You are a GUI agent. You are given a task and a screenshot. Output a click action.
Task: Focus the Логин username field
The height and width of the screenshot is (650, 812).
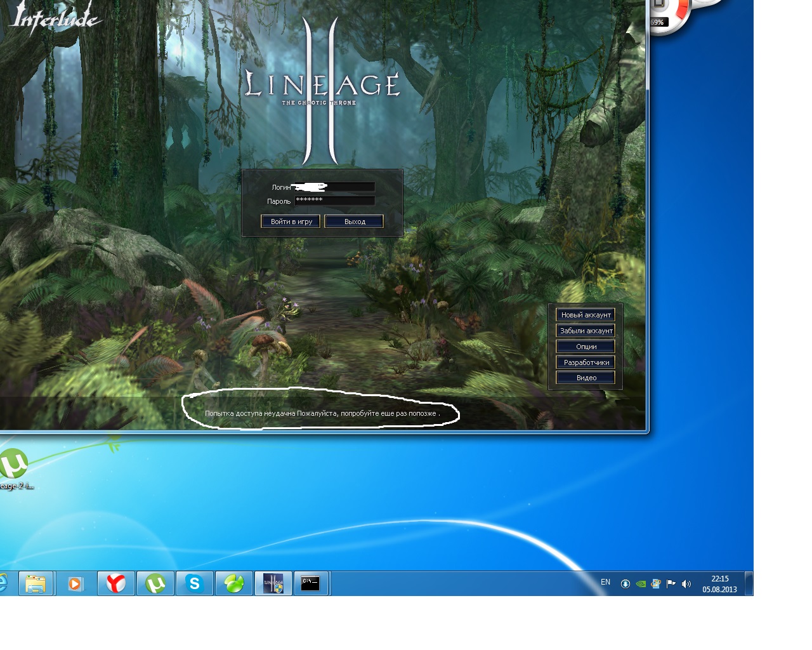point(334,187)
